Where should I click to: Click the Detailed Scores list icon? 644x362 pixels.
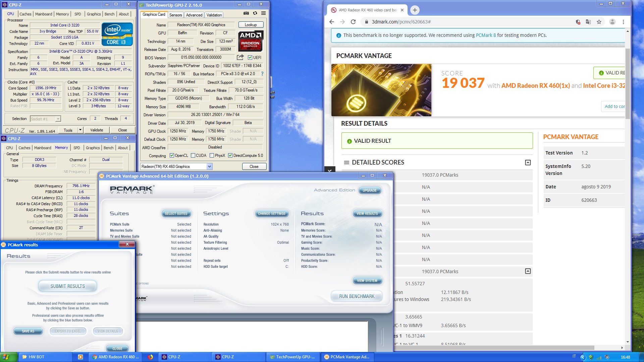click(346, 163)
